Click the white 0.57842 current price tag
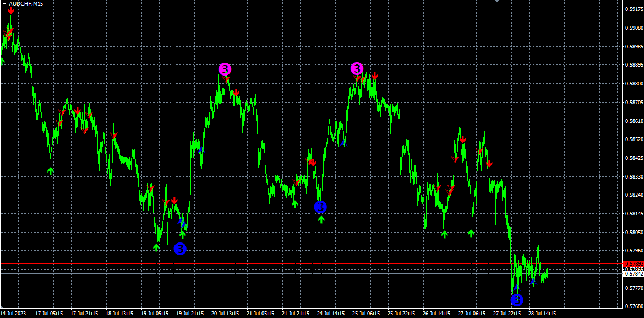This screenshot has height=318, width=644. click(x=634, y=273)
